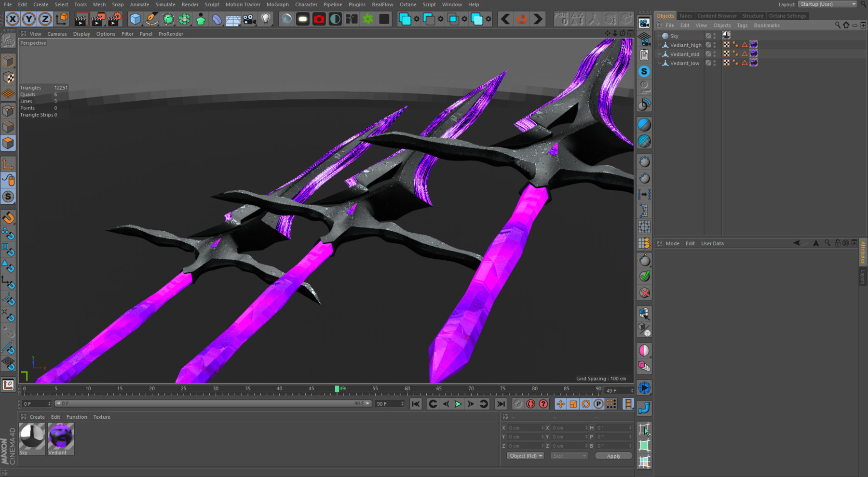Select the Magnet tool
This screenshot has width=868, height=477.
(x=8, y=217)
